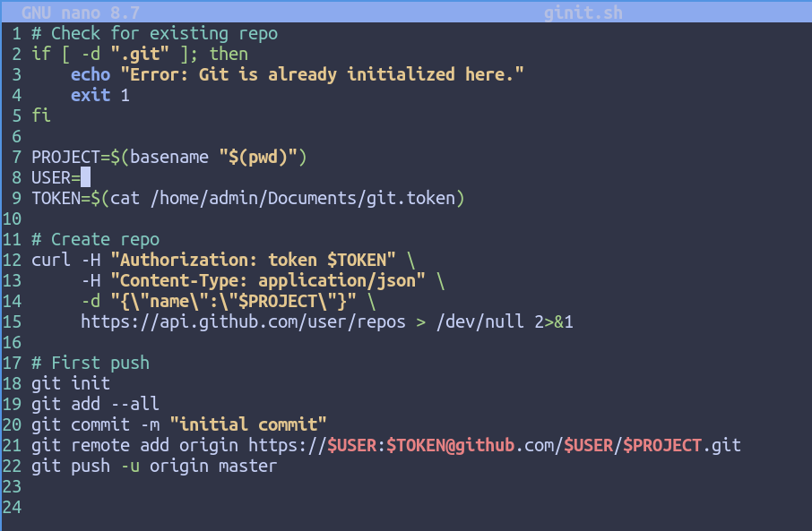Viewport: 812px width, 531px height.
Task: Click the "PROJECT" variable on line 7
Action: pos(65,157)
